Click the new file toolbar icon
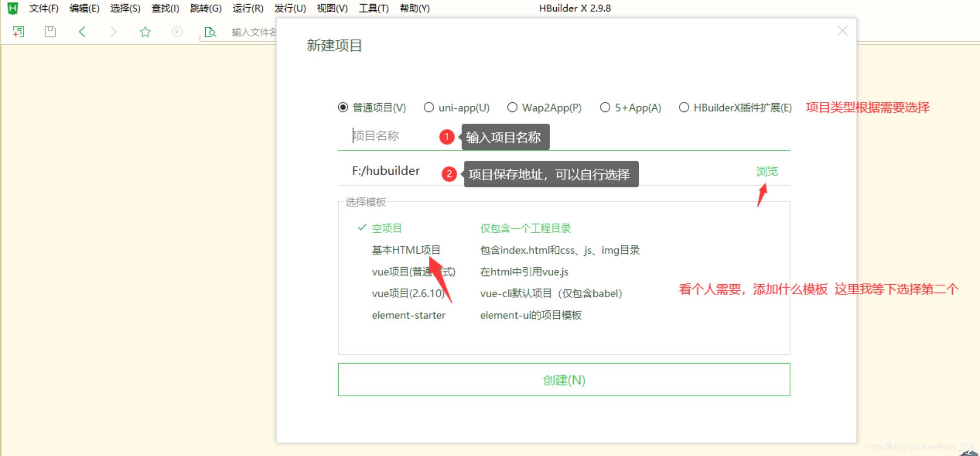The height and width of the screenshot is (456, 980). click(19, 32)
